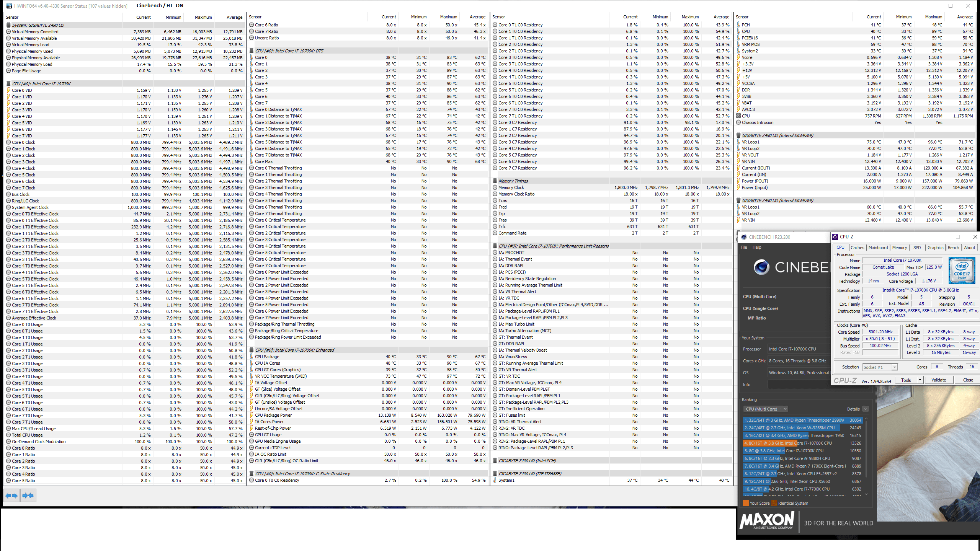Click the Close button in CPU-Z

coord(968,380)
